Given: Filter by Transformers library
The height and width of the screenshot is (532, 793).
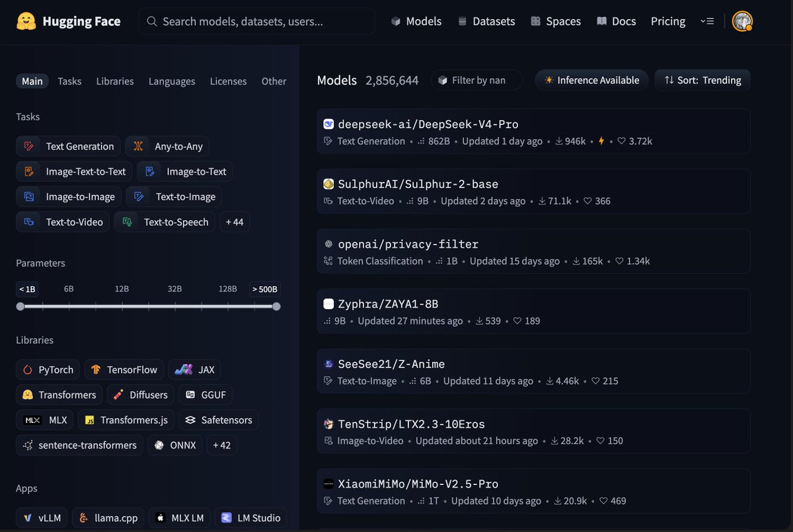Looking at the screenshot, I should click(59, 395).
